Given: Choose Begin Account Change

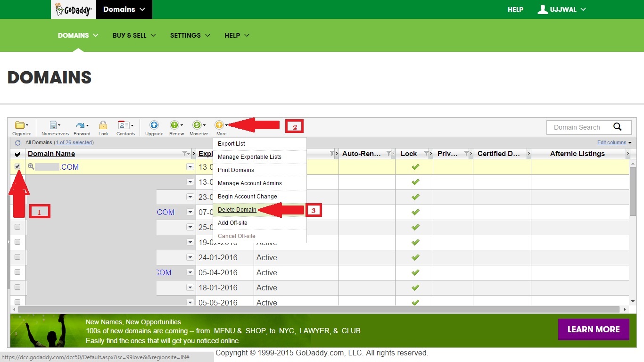Looking at the screenshot, I should tap(260, 197).
